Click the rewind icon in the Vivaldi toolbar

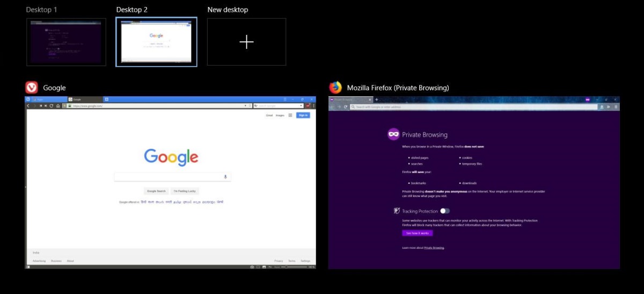click(x=41, y=106)
